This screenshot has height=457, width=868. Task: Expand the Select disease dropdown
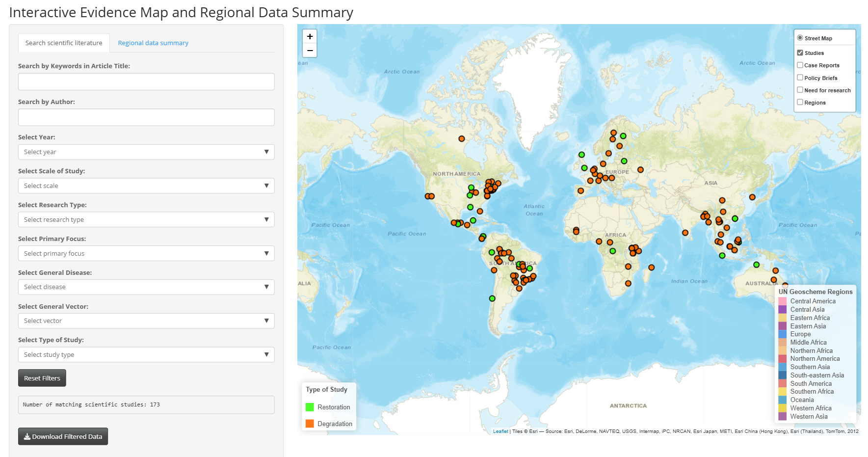[146, 287]
